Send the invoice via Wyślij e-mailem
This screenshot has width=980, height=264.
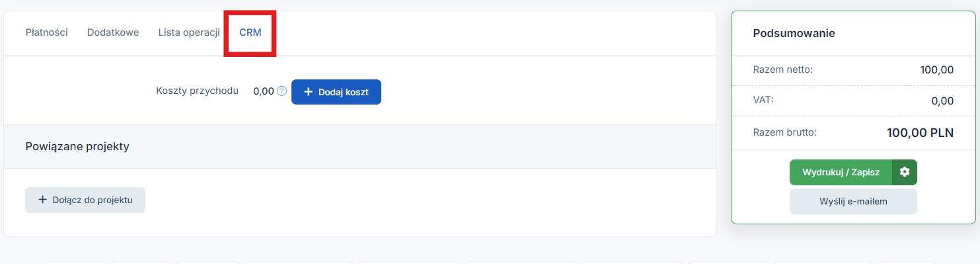click(853, 202)
